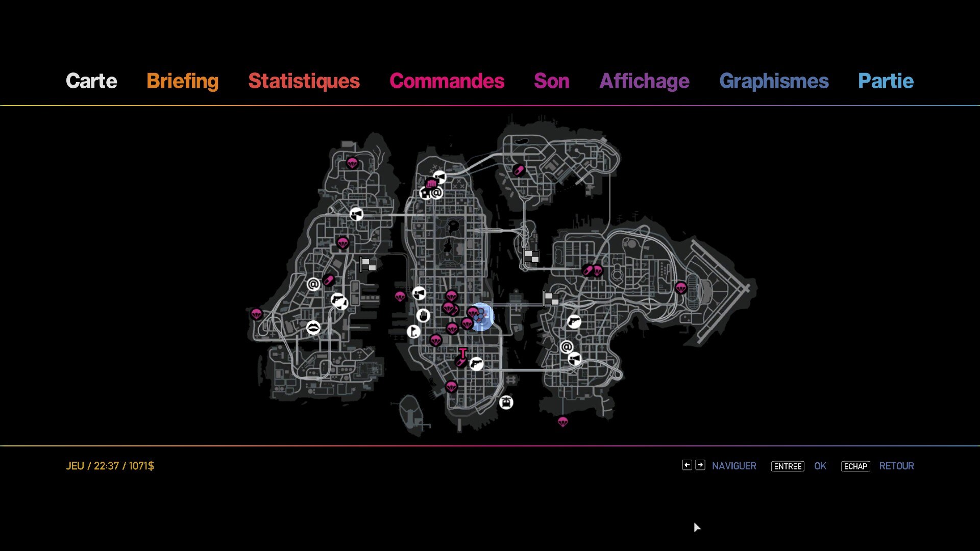The width and height of the screenshot is (980, 551).
Task: Select the gun shop icon in Broker
Action: pyautogui.click(x=574, y=321)
